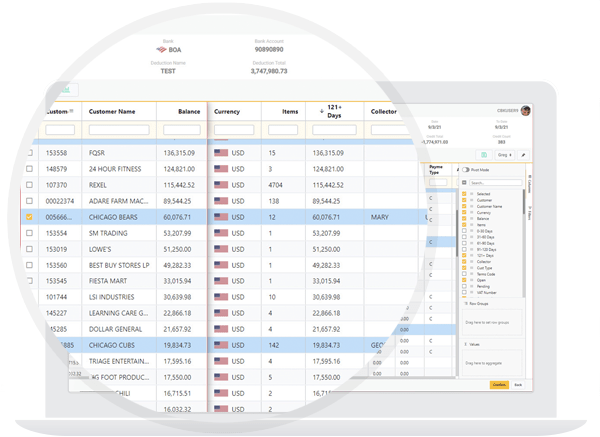The image size is (600, 437).
Task: Select the SM TRADING row checkbox
Action: pyautogui.click(x=29, y=233)
